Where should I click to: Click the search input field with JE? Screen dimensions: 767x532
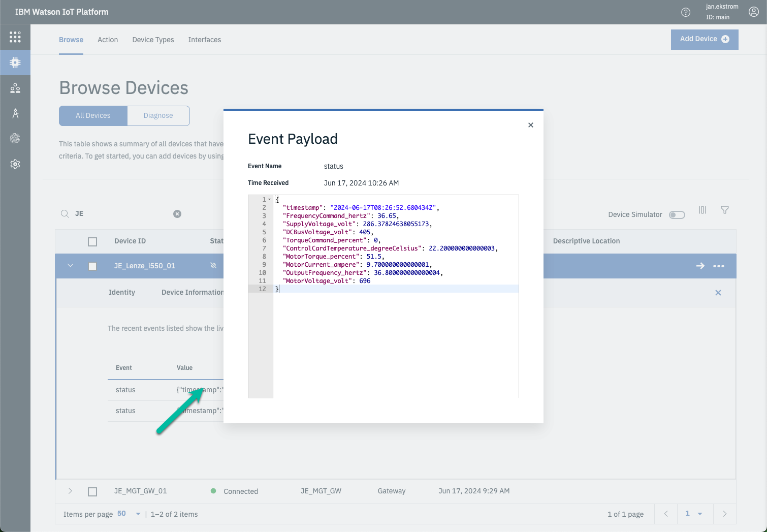pyautogui.click(x=122, y=214)
